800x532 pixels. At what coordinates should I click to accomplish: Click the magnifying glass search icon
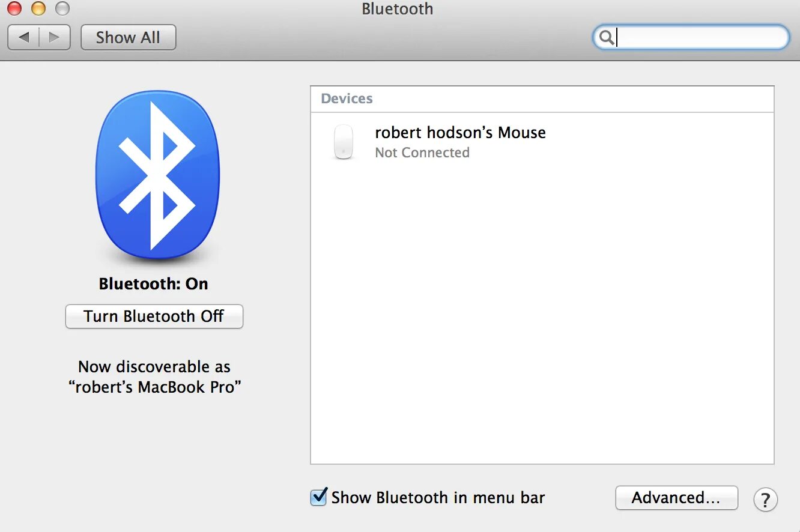pyautogui.click(x=607, y=38)
